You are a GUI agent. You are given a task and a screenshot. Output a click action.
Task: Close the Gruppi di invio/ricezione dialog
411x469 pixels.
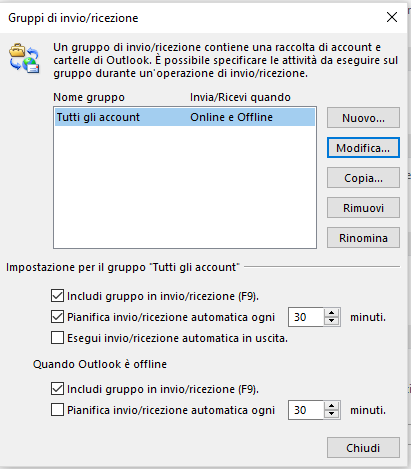pos(392,17)
